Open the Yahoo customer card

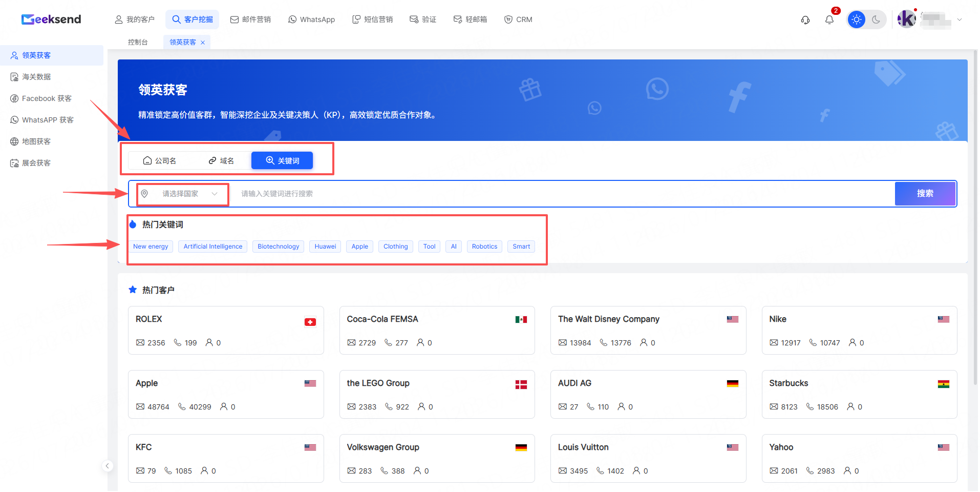(x=860, y=459)
